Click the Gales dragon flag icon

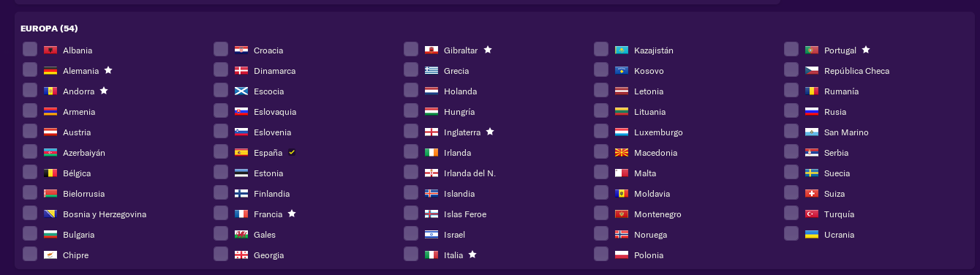point(241,234)
